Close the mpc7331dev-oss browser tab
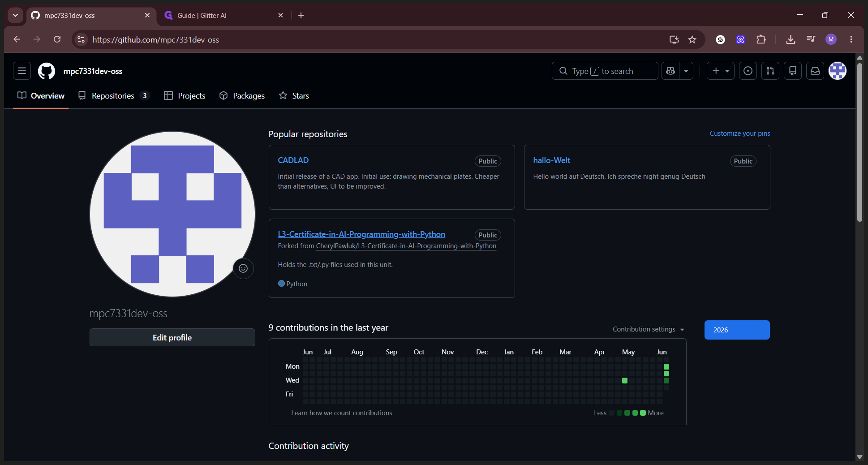868x465 pixels. tap(147, 15)
